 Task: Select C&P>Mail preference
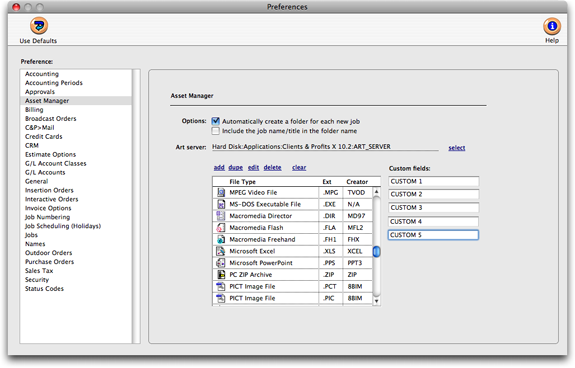click(76, 128)
